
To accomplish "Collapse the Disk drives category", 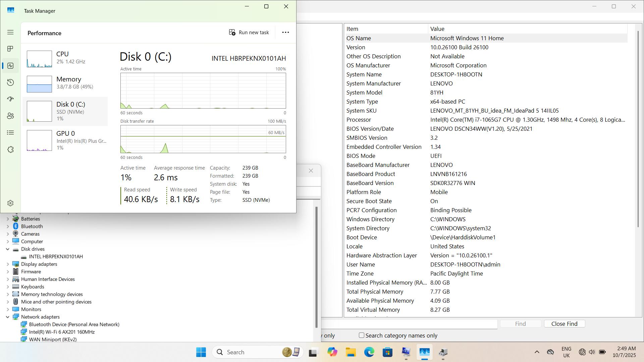I will click(8, 249).
